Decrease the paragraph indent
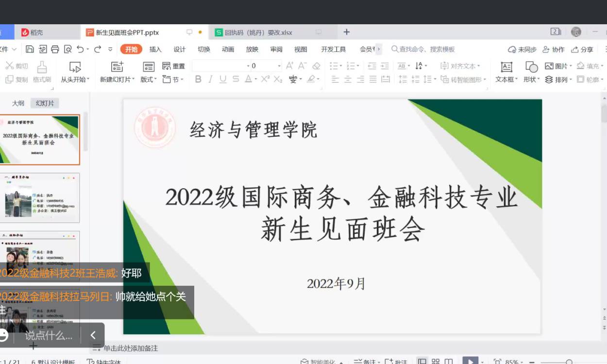The height and width of the screenshot is (364, 607). coord(372,66)
